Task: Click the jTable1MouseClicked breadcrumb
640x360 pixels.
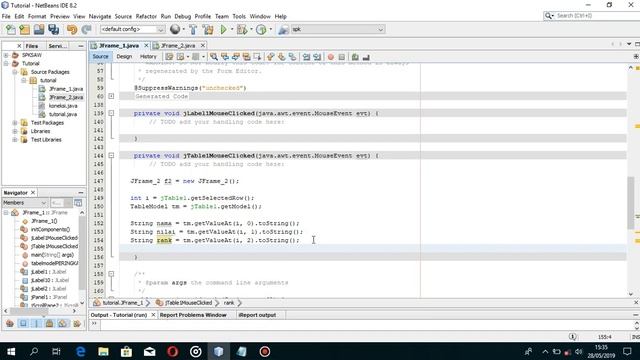Action: coord(189,303)
